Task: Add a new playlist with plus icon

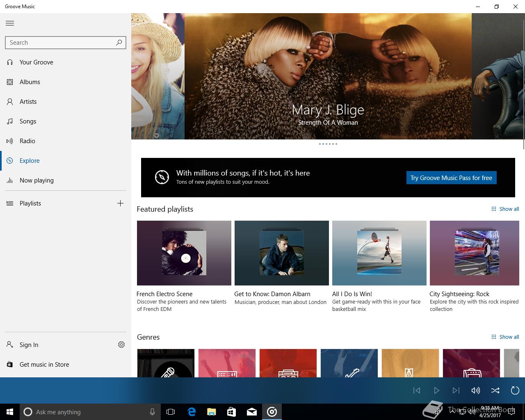Action: (120, 203)
